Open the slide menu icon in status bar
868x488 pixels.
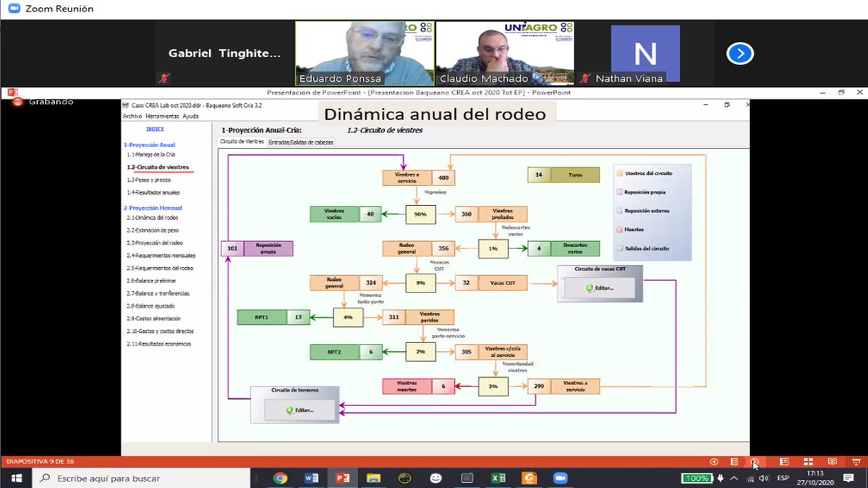pos(734,462)
